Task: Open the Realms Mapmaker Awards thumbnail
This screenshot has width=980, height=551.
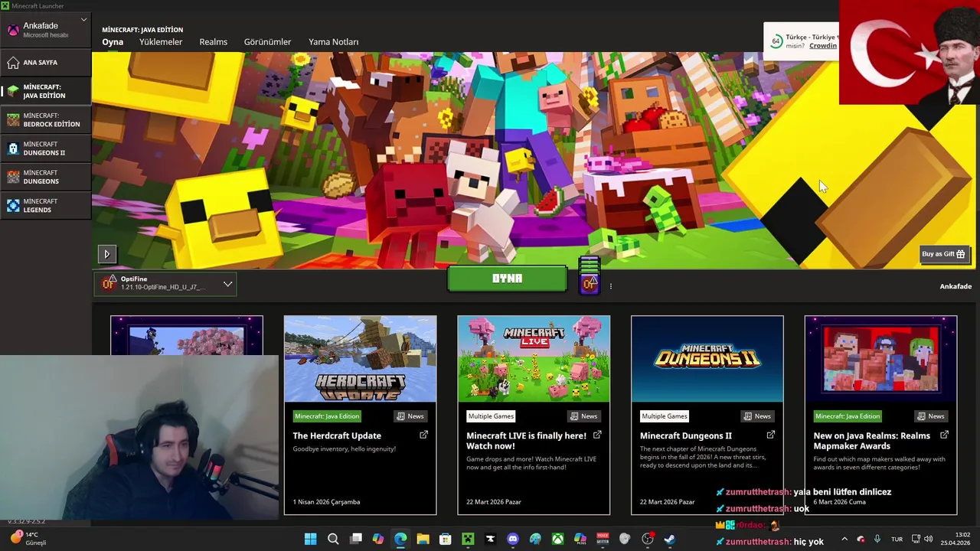Action: tap(880, 359)
